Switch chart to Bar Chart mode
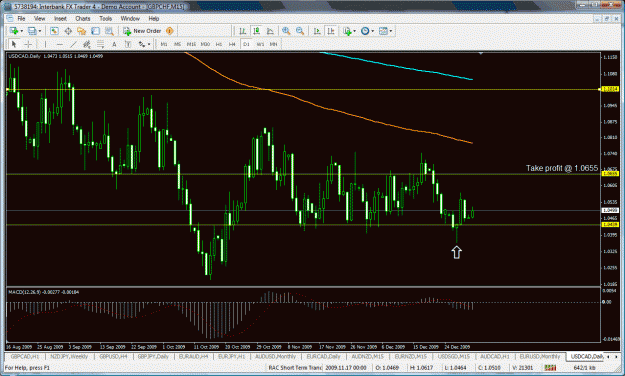This screenshot has height=376, width=625. pyautogui.click(x=242, y=31)
